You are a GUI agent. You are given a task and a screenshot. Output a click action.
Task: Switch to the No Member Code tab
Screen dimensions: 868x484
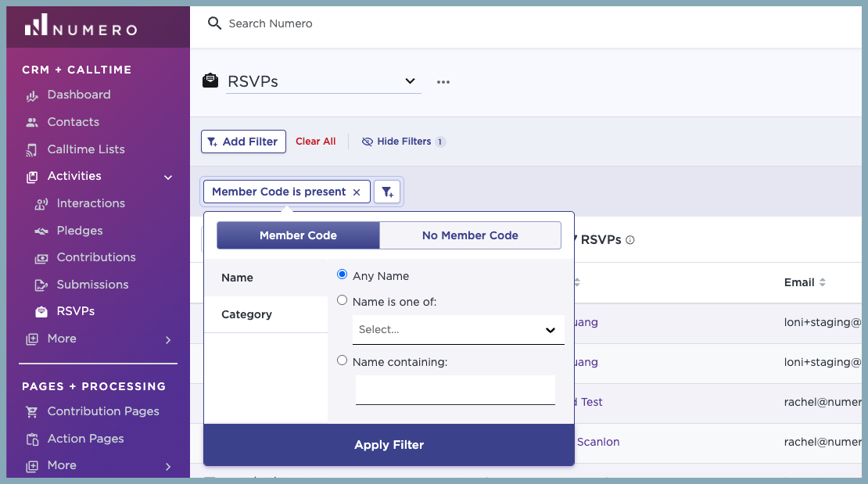[x=470, y=235]
